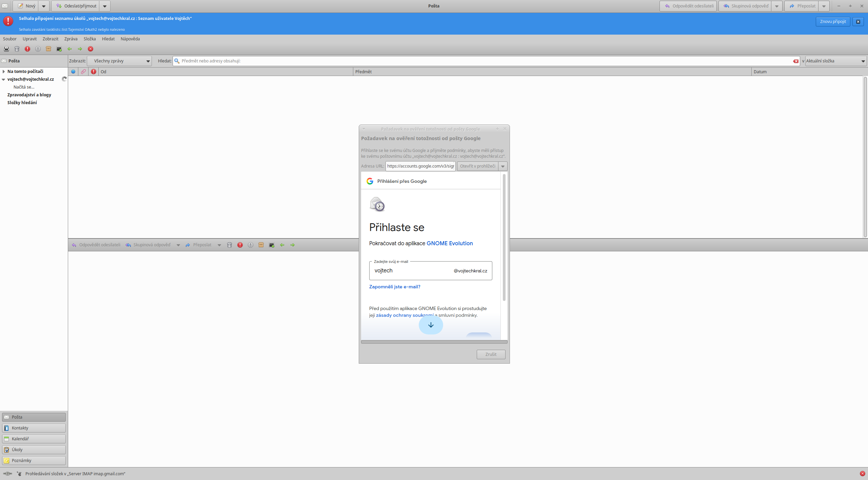Viewport: 868px width, 480px height.
Task: Click the archive box icon in main toolbar
Action: click(48, 49)
